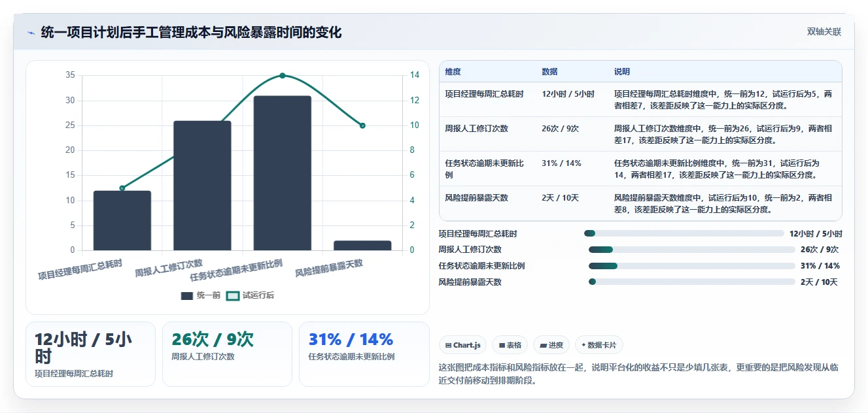Image resolution: width=868 pixels, height=413 pixels.
Task: Click the 任务状态逾期未更新比例 bar in chart
Action: tap(283, 173)
